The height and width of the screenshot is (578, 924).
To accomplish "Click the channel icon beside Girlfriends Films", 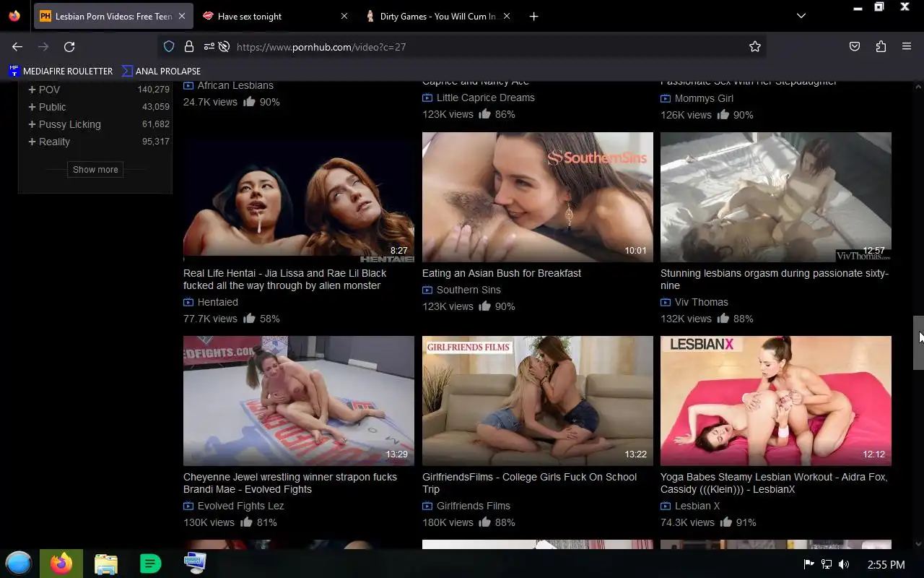I will click(427, 506).
